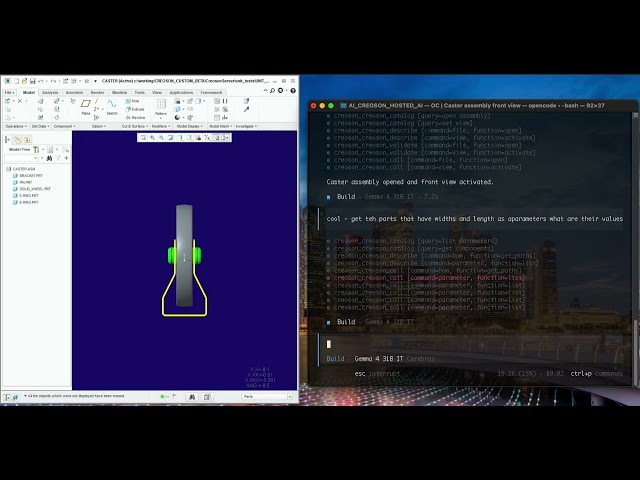Expand the Model Display group dropdown
The image size is (640, 480).
189,127
